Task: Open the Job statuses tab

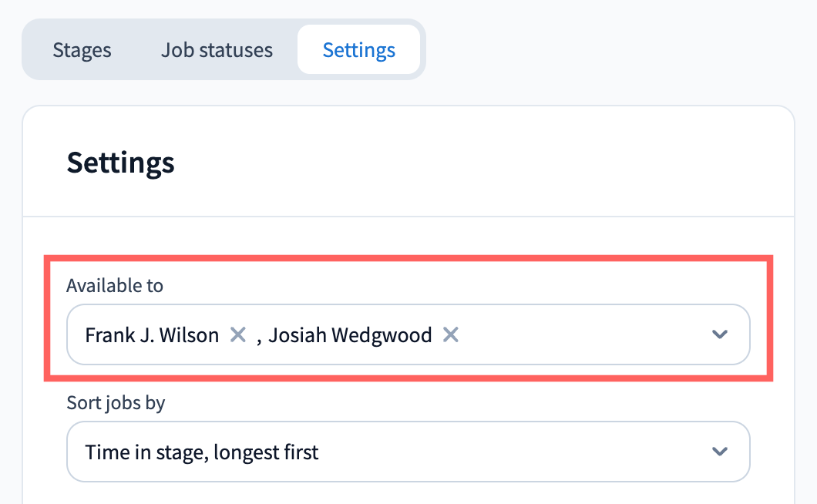Action: (x=217, y=50)
